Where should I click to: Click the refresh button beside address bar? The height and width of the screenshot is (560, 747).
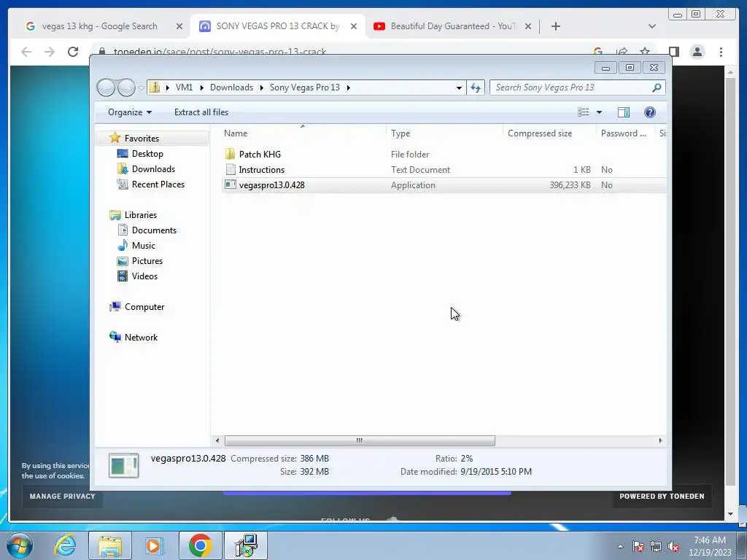(476, 87)
